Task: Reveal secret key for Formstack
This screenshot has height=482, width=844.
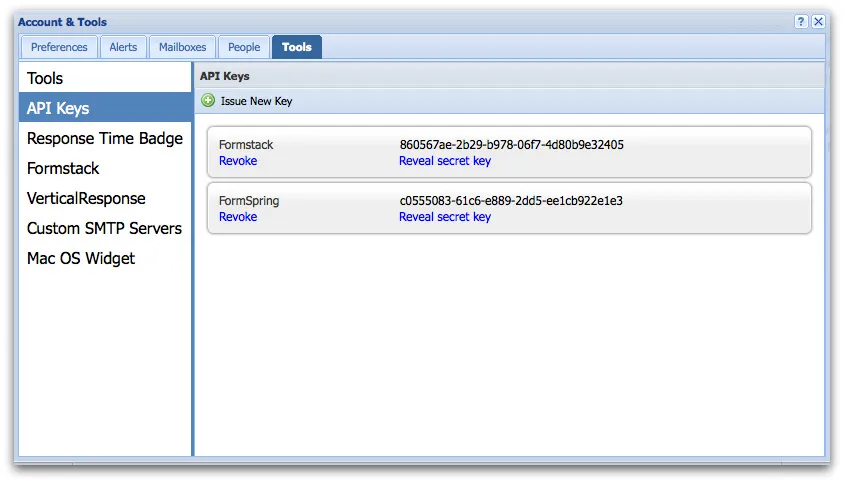Action: [x=445, y=161]
